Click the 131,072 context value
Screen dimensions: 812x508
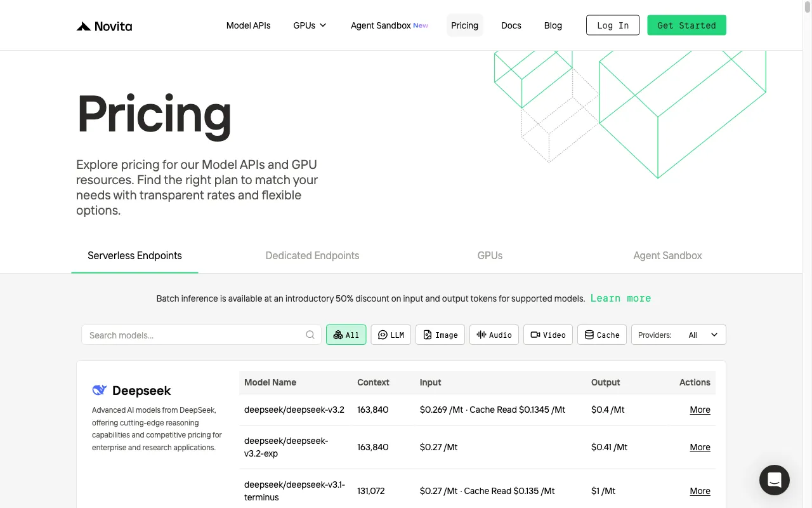click(372, 491)
